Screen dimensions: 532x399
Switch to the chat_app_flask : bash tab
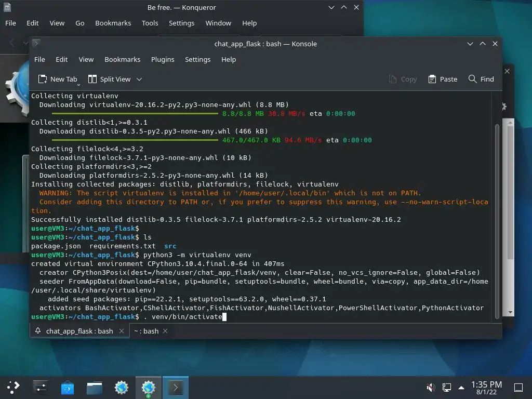click(x=79, y=331)
